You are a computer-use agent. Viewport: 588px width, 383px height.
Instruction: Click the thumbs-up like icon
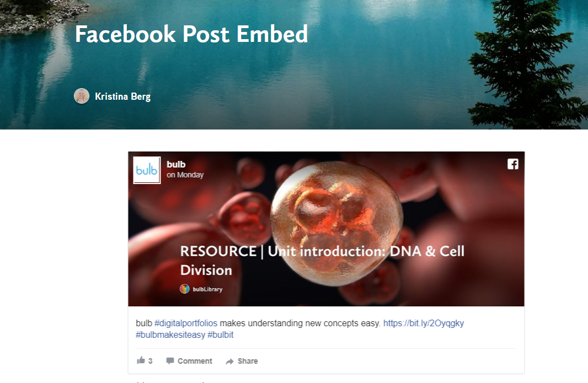pyautogui.click(x=141, y=360)
